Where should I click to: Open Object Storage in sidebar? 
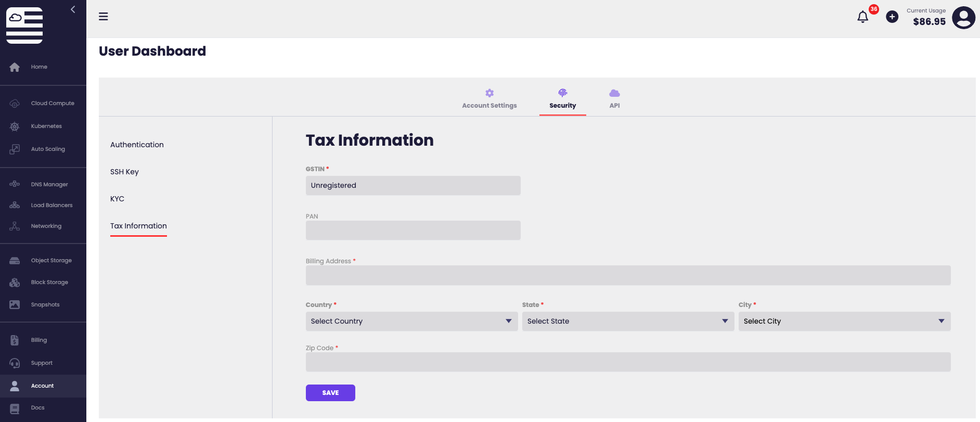click(51, 261)
